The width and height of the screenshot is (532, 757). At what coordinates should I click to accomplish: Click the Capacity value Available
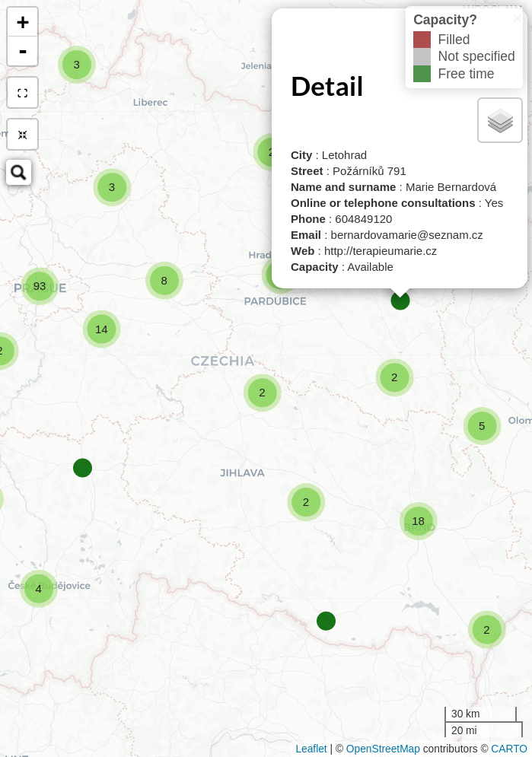click(x=371, y=267)
